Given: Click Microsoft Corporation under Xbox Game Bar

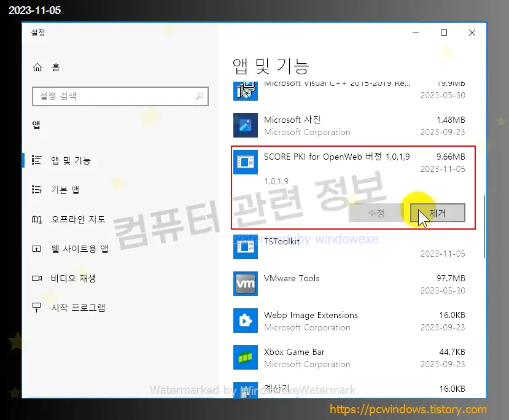Looking at the screenshot, I should [307, 364].
